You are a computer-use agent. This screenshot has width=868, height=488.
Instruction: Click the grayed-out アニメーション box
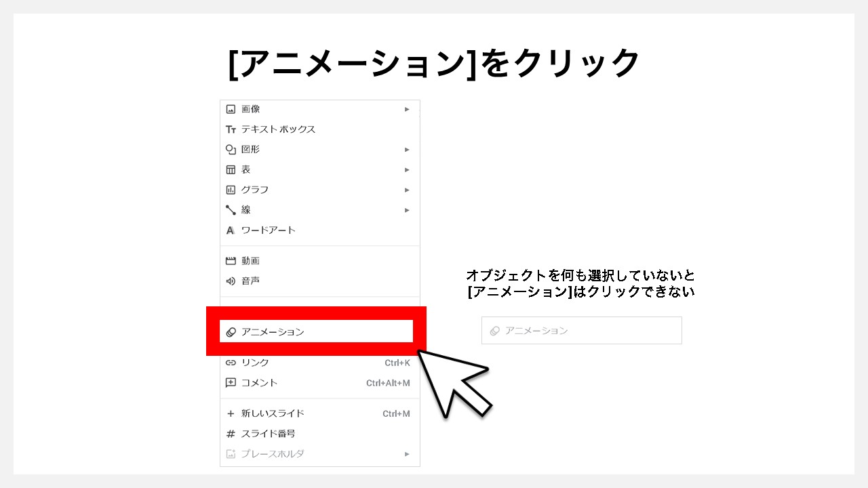pos(581,330)
